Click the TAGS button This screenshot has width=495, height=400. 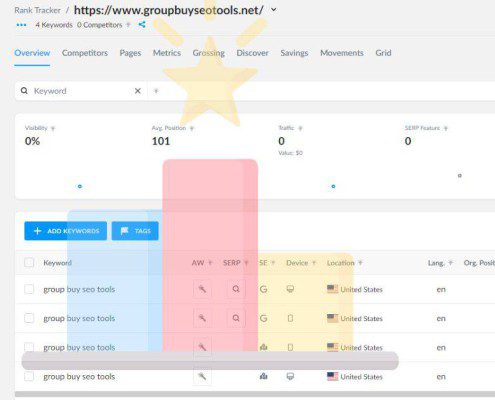[x=135, y=231]
